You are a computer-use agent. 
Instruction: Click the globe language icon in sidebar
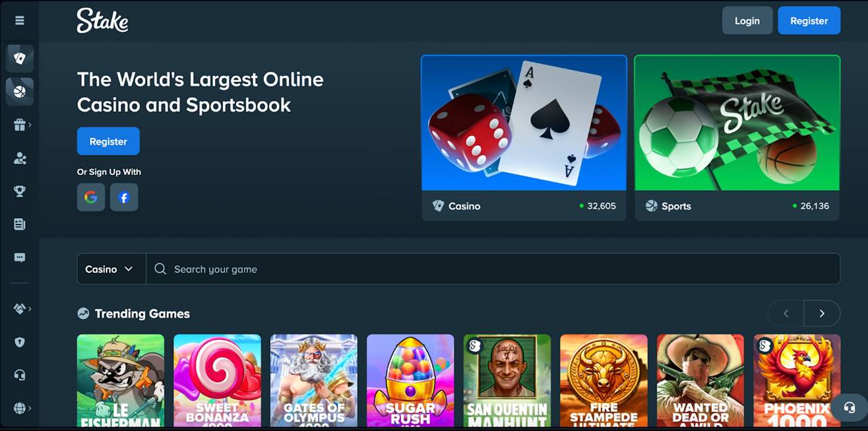20,408
